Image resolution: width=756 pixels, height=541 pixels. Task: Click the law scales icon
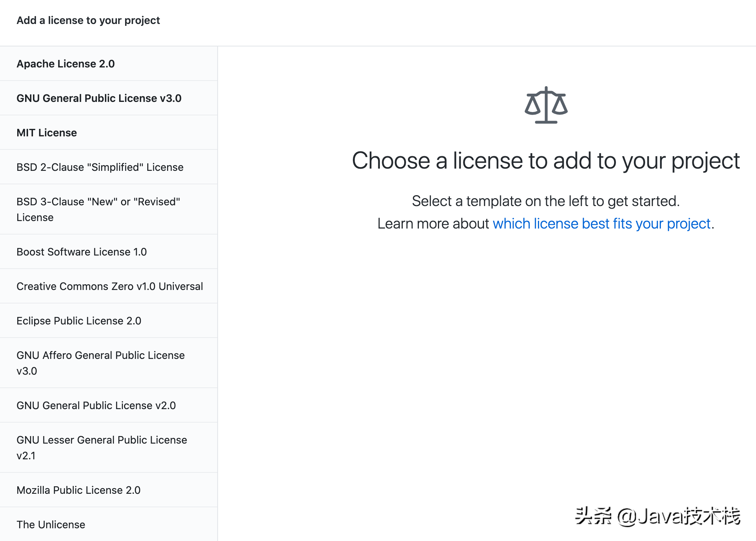546,105
